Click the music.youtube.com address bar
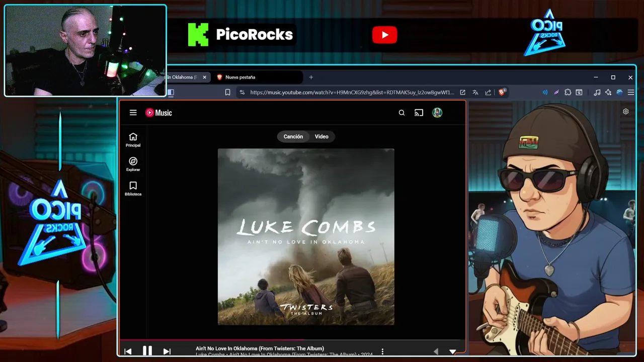Screen dimensions: 644x362 tap(352, 92)
